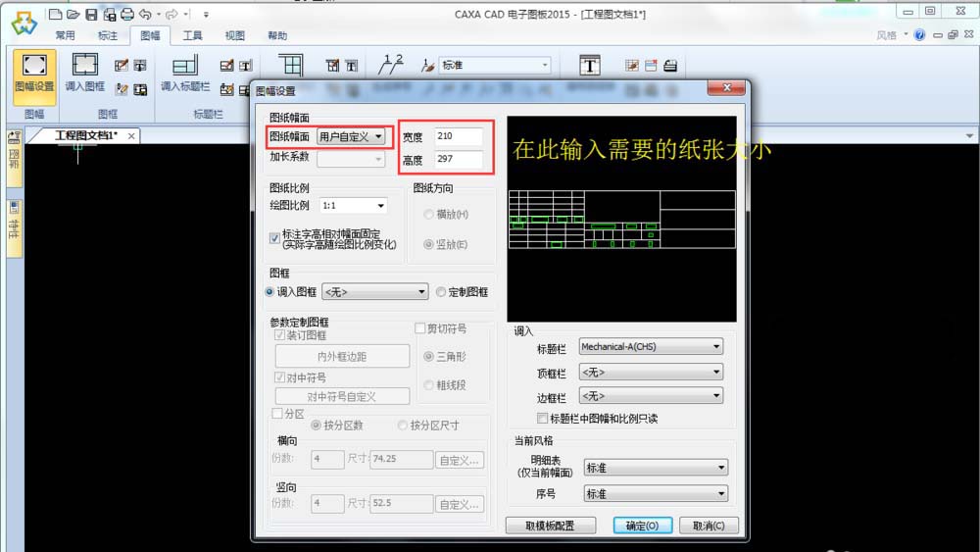Image resolution: width=980 pixels, height=552 pixels.
Task: Click the bottom-right small icon in 图框 group
Action: [x=140, y=89]
